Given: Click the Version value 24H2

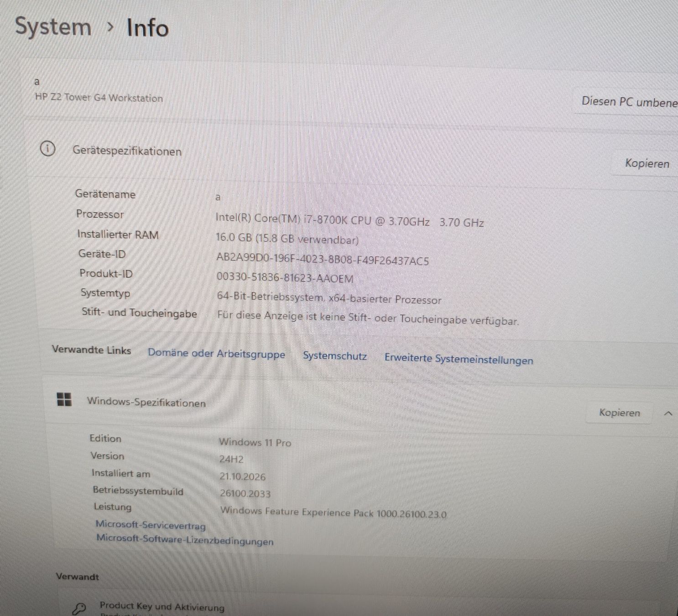Looking at the screenshot, I should click(231, 459).
